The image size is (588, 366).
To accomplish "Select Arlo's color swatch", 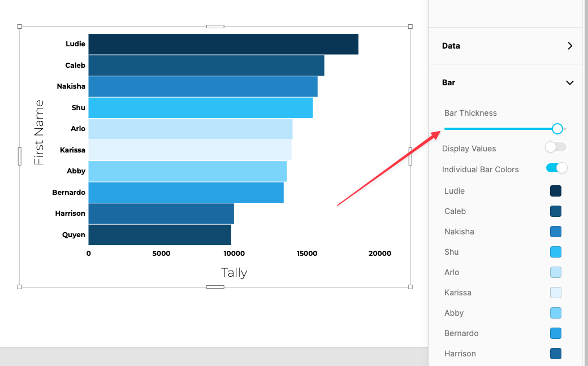I will pyautogui.click(x=555, y=272).
